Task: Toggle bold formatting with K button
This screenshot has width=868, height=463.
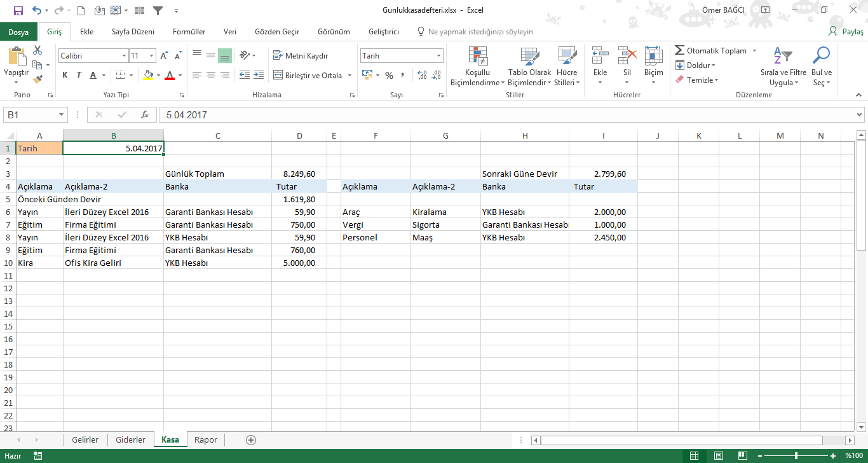Action: click(65, 75)
